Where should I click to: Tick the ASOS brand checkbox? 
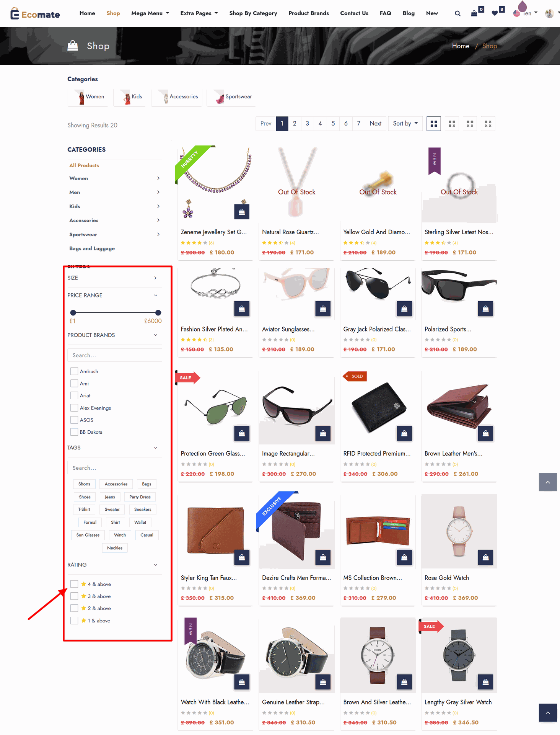[74, 420]
